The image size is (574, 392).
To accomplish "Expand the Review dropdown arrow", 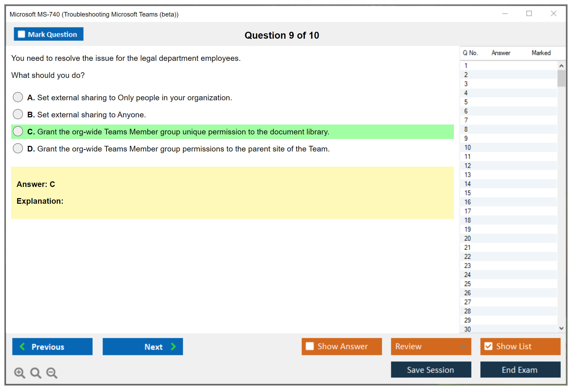I will (x=463, y=346).
